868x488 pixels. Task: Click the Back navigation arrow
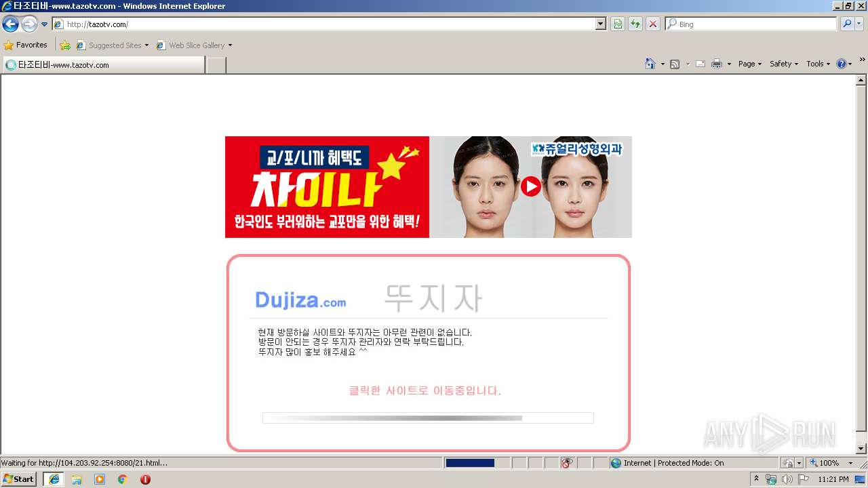click(11, 24)
